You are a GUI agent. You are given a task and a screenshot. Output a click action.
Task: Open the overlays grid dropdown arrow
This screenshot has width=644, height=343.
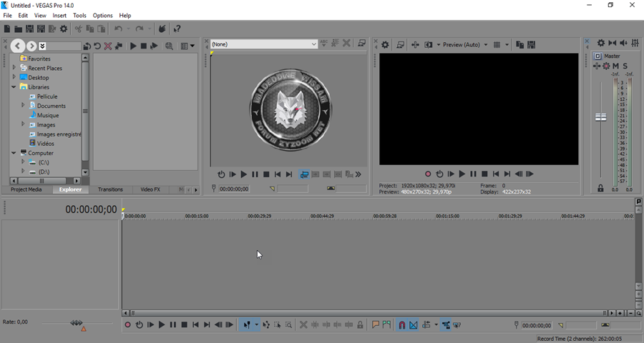507,45
